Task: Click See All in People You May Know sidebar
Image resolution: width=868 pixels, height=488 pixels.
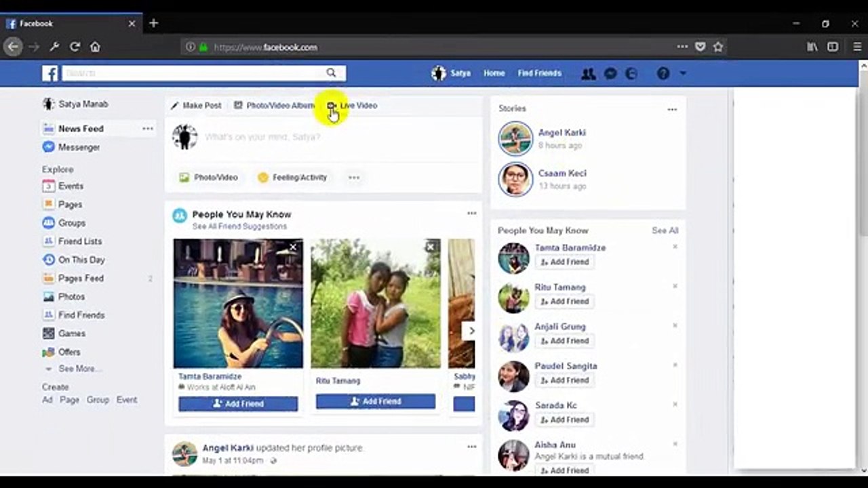Action: coord(665,230)
